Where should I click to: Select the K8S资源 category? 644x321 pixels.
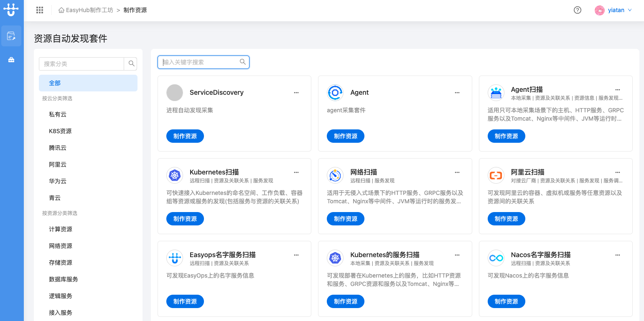(x=88, y=131)
